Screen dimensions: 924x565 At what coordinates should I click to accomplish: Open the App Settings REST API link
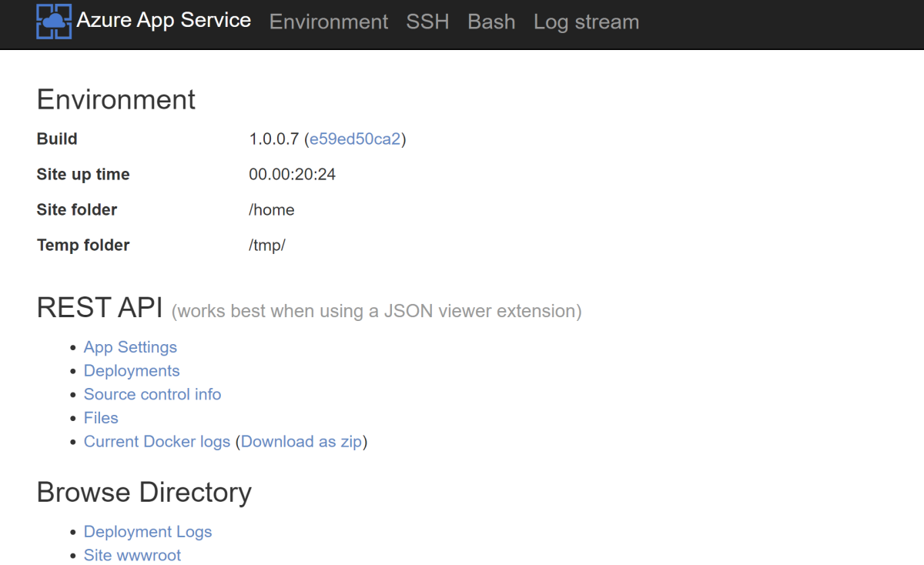(130, 347)
